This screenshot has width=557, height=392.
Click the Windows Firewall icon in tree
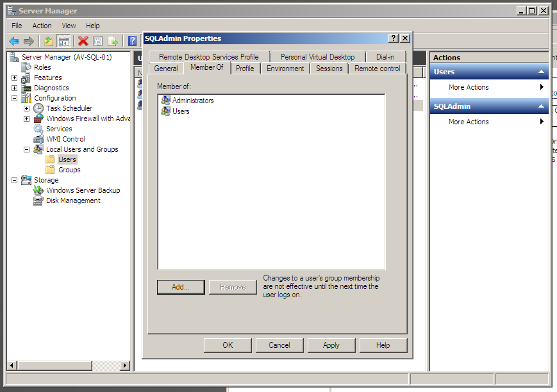point(38,118)
